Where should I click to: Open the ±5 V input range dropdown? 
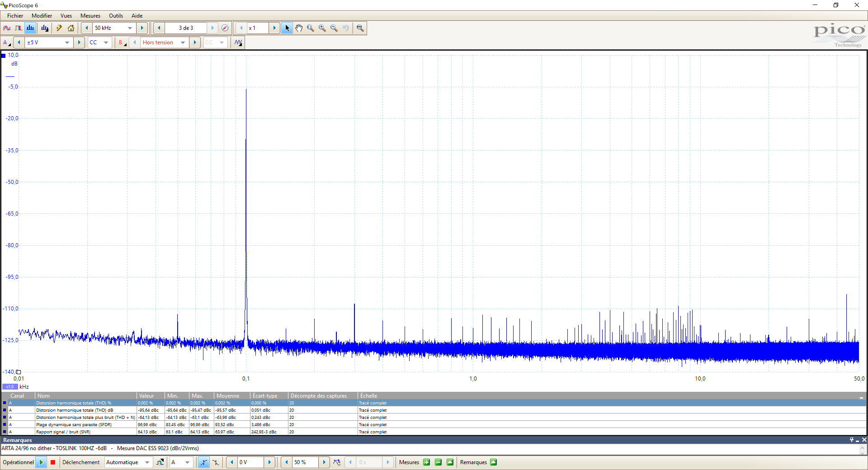(67, 42)
